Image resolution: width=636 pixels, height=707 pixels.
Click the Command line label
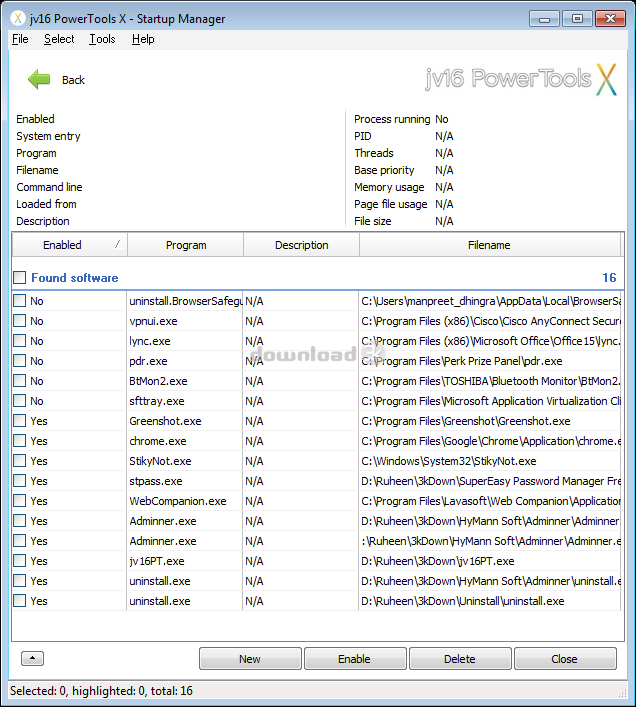pyautogui.click(x=49, y=187)
